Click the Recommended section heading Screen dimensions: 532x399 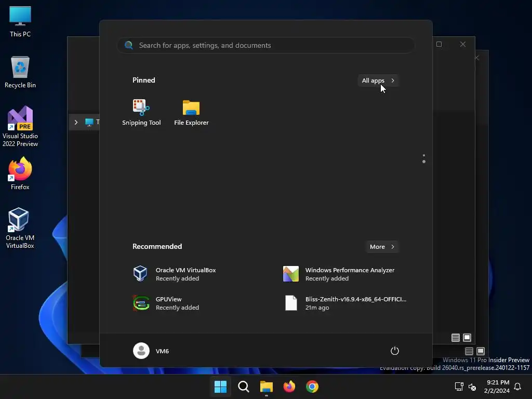[x=157, y=246]
